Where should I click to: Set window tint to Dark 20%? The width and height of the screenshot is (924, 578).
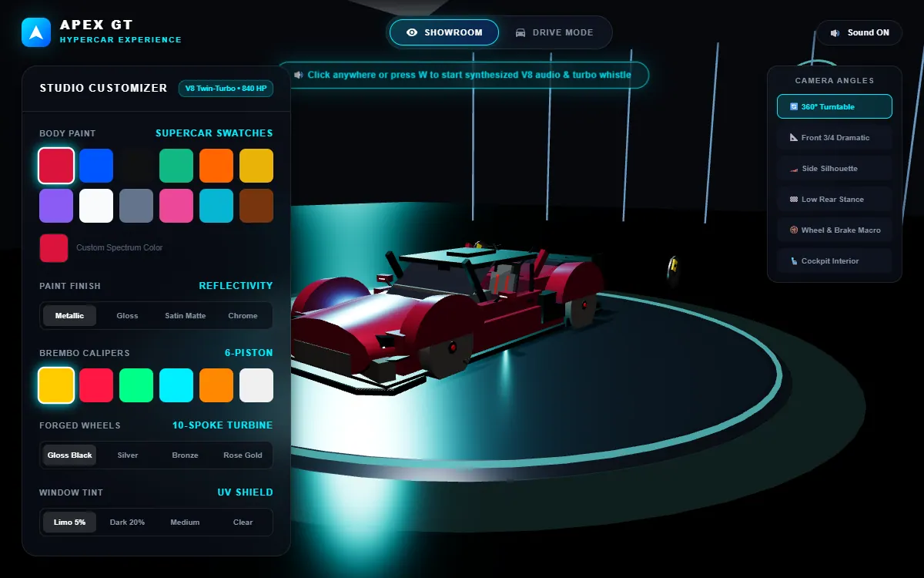pos(127,522)
